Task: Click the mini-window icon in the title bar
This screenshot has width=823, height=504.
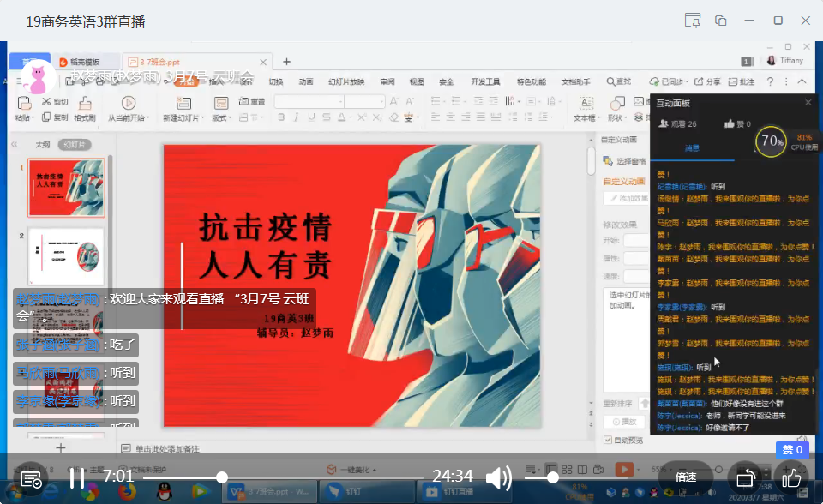Action: tap(721, 21)
